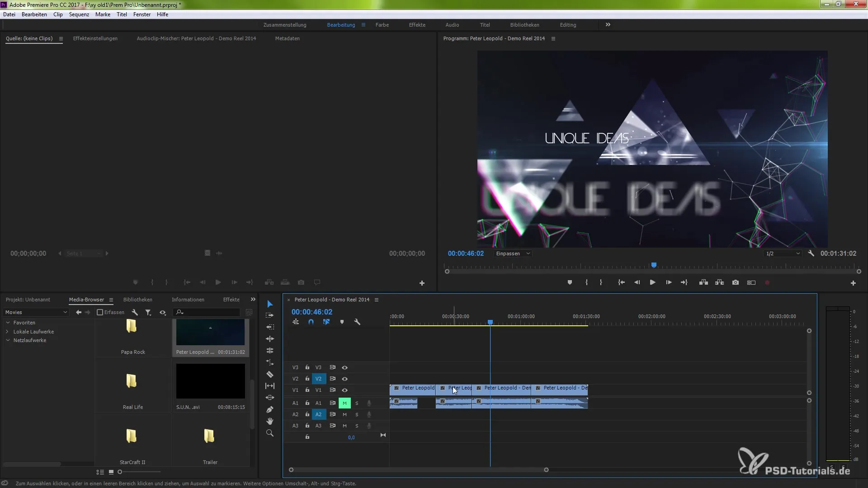Screen dimensions: 868x488
Task: Toggle V1 track output eye
Action: pos(344,390)
